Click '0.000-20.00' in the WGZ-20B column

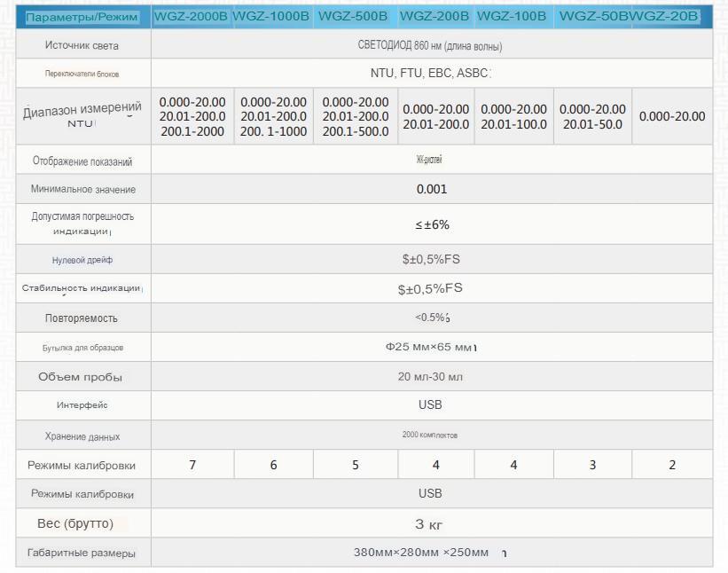pos(672,116)
